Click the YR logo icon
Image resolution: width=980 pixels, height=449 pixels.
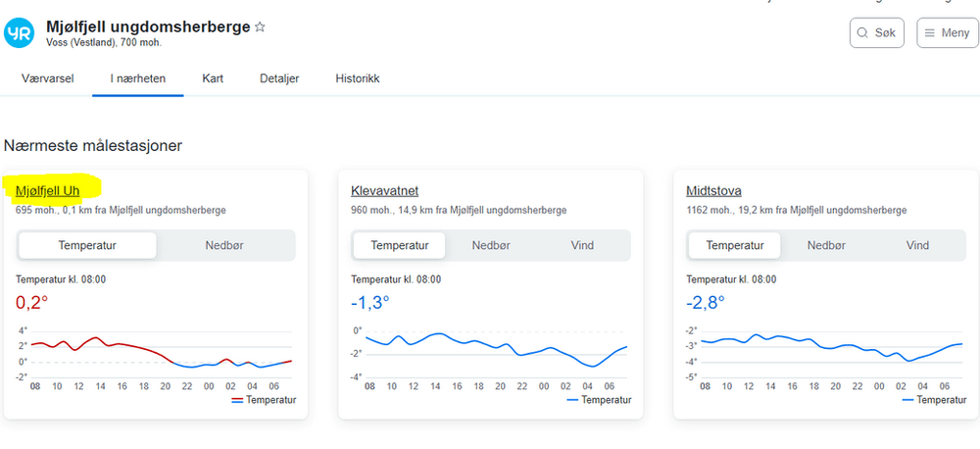tap(20, 33)
